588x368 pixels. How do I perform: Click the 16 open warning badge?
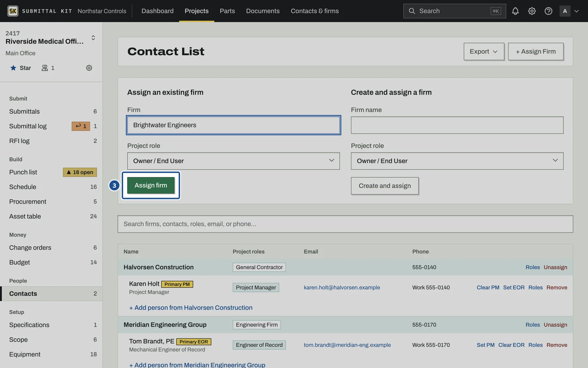tap(80, 172)
